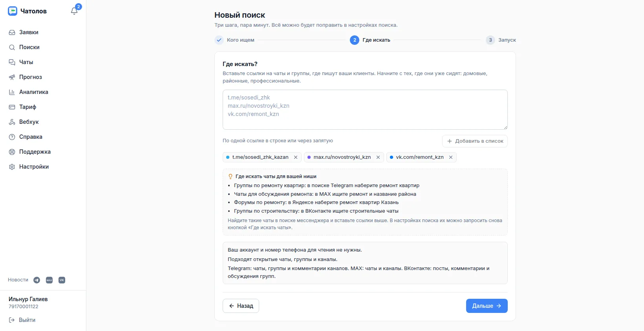Open Telegram news channel icon
The width and height of the screenshot is (644, 331).
37,280
